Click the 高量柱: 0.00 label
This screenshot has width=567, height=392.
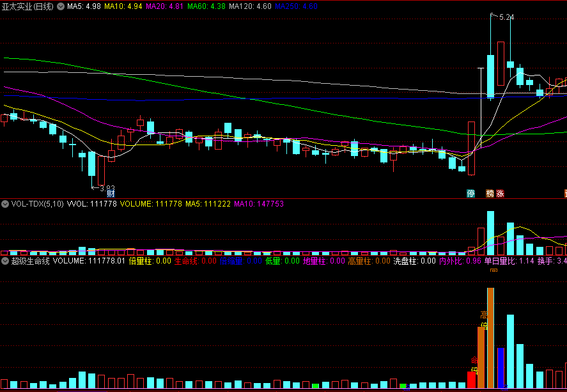click(369, 261)
